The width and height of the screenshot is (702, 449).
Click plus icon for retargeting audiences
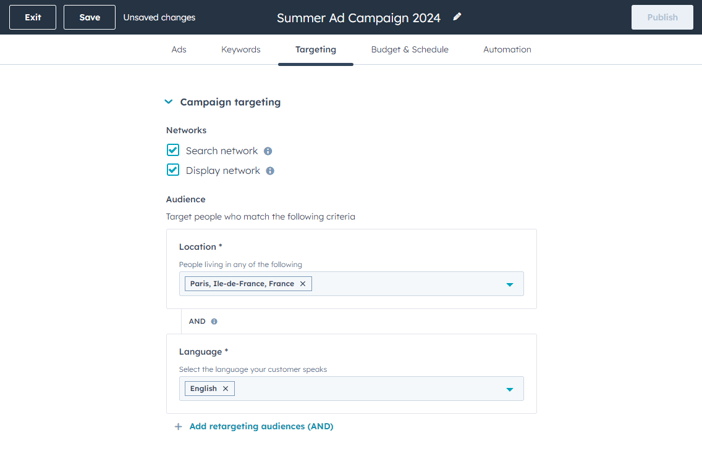(x=178, y=427)
